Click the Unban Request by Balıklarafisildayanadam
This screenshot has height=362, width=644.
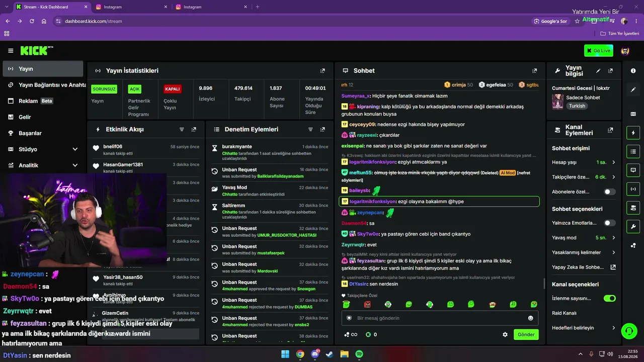270,173
